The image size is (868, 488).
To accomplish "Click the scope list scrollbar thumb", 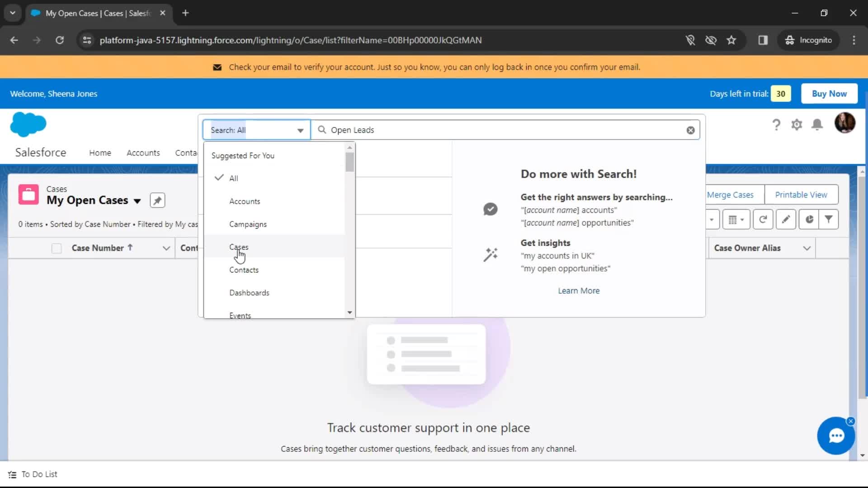I will (x=349, y=162).
